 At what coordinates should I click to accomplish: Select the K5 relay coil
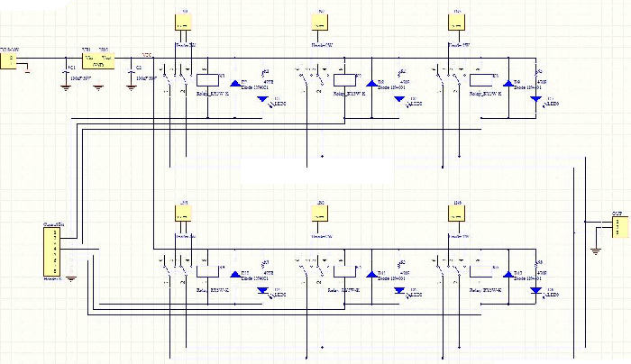[x=344, y=271]
